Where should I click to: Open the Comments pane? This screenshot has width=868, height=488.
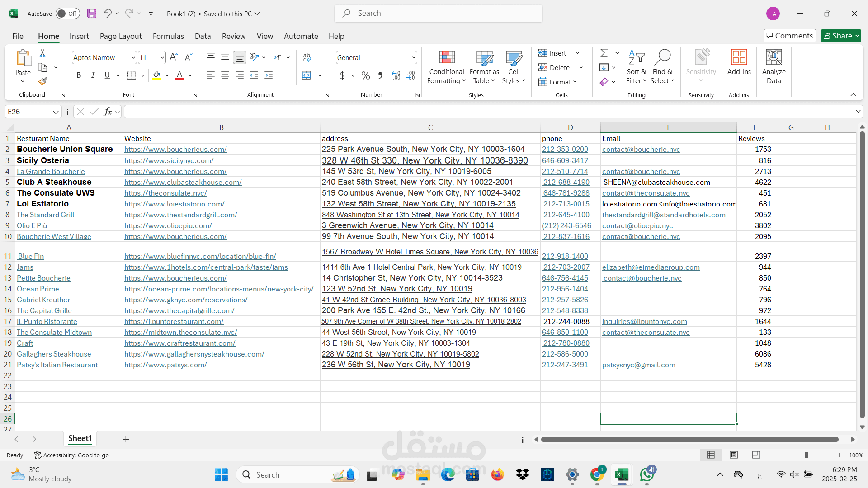tap(790, 36)
